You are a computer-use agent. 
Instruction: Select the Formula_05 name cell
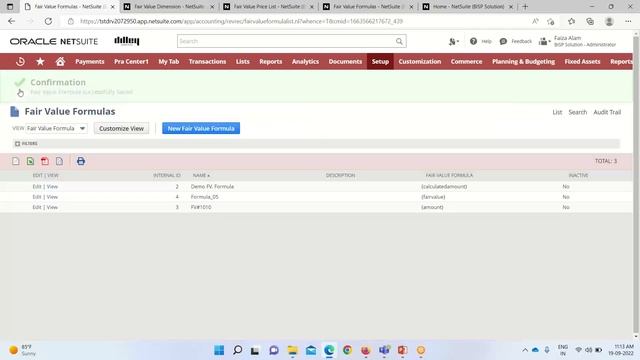[x=204, y=197]
